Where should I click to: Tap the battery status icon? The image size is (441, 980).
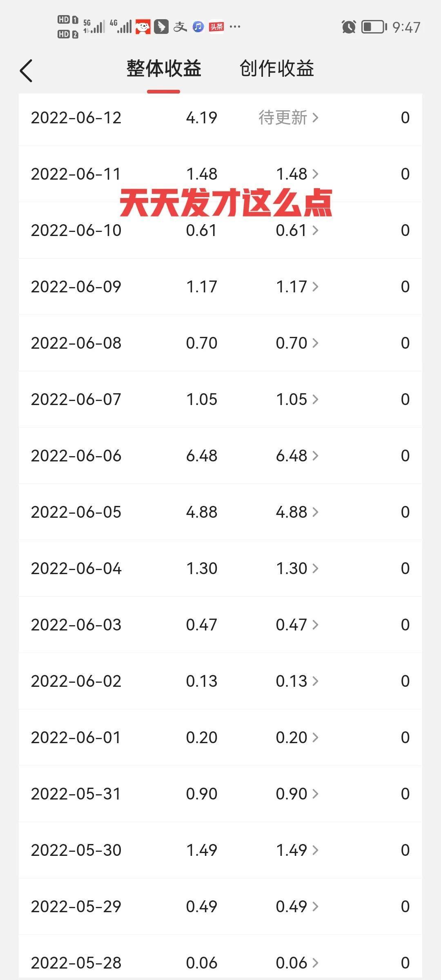coord(374,27)
